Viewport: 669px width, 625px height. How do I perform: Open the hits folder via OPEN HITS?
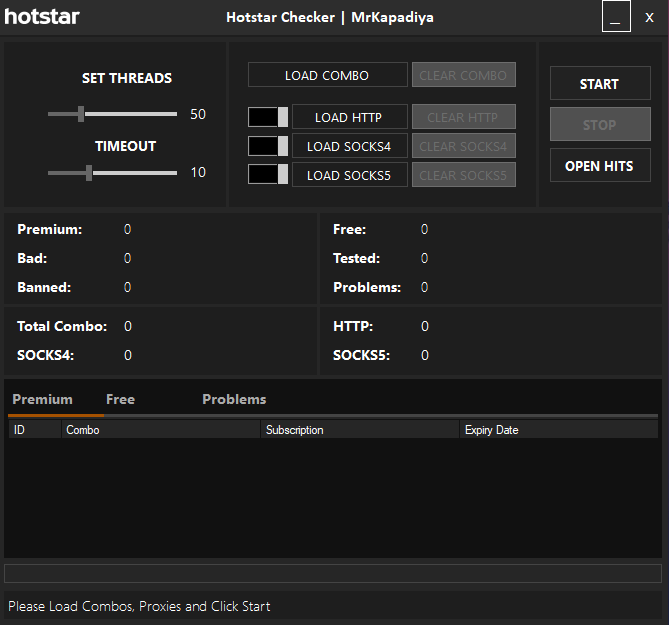pyautogui.click(x=600, y=165)
